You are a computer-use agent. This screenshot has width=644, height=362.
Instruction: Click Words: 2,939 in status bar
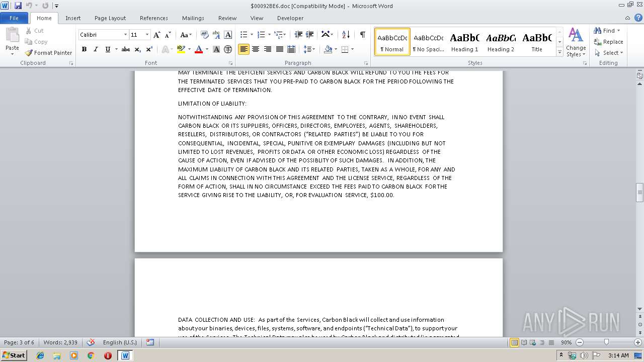60,342
